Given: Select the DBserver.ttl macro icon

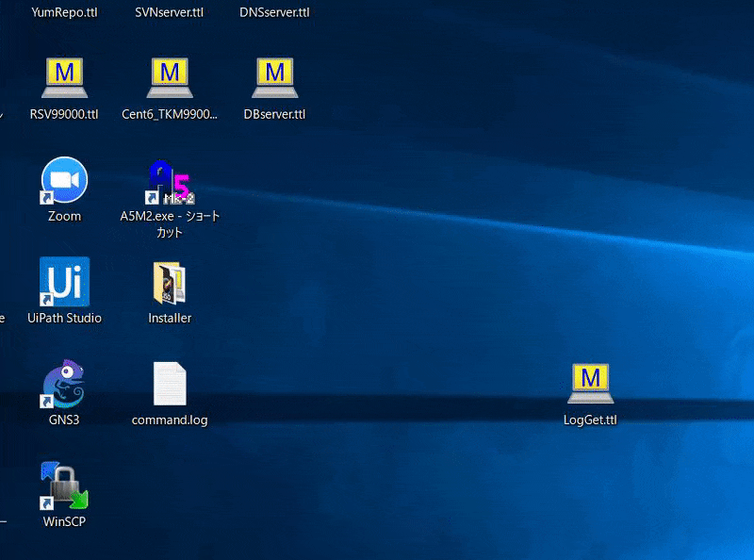Looking at the screenshot, I should click(275, 77).
